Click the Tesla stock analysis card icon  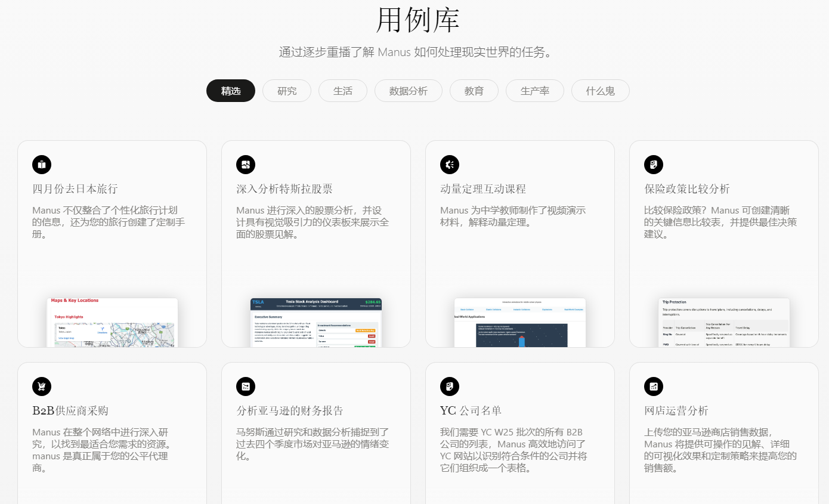click(x=246, y=165)
